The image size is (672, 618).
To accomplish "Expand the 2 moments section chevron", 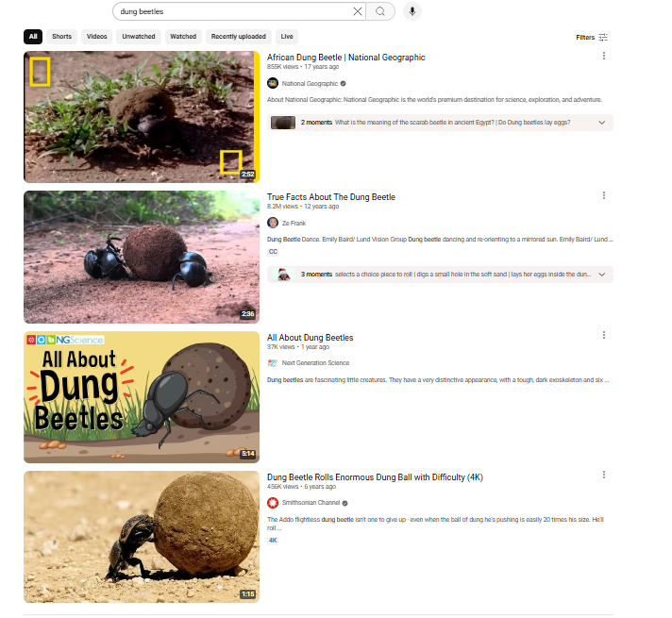I will pos(602,123).
